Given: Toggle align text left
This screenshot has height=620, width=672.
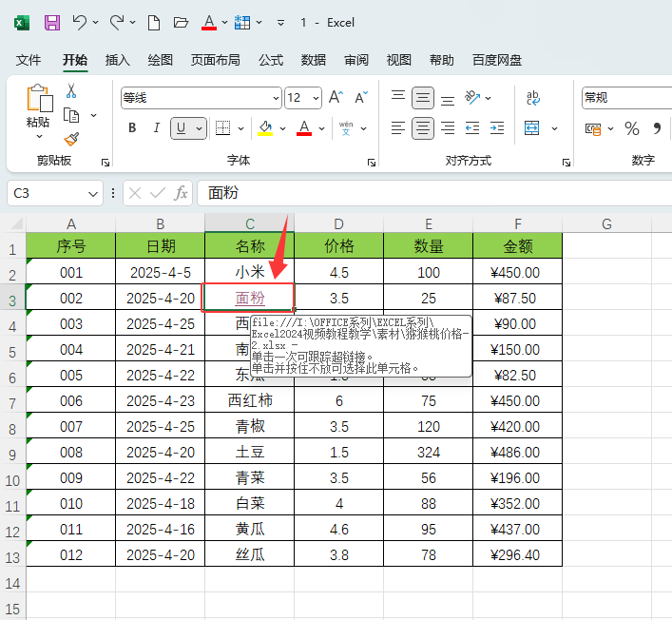Looking at the screenshot, I should [x=398, y=127].
